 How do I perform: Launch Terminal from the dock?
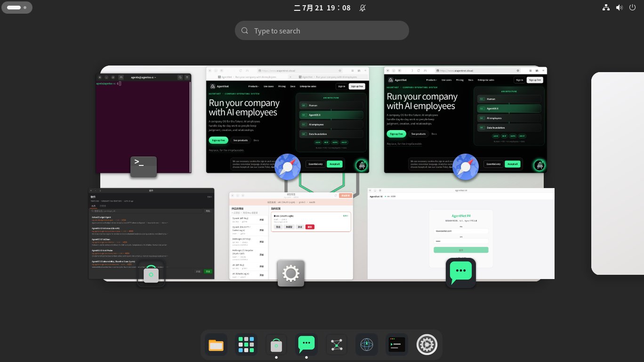pyautogui.click(x=397, y=345)
